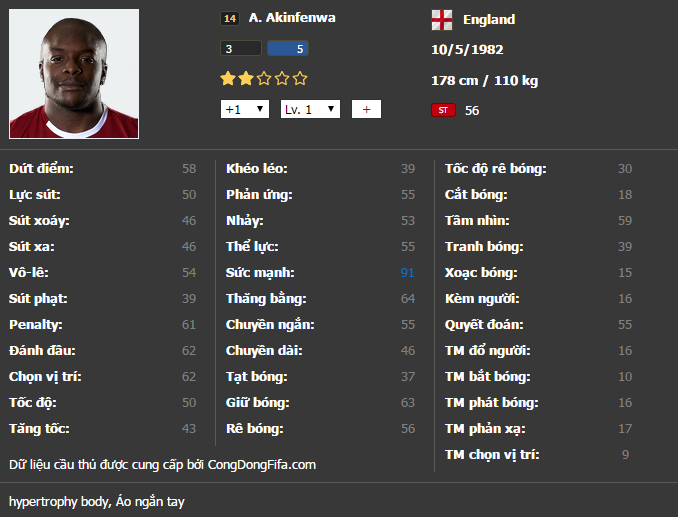Click the first gold star
The width and height of the screenshot is (678, 517).
click(x=228, y=79)
